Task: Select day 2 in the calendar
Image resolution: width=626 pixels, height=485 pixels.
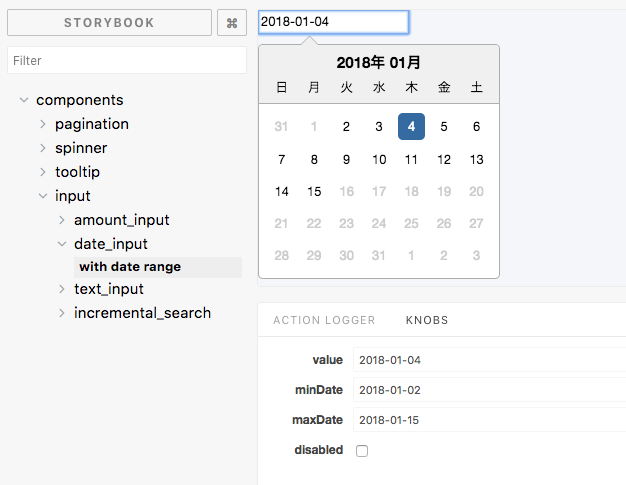Action: point(347,127)
